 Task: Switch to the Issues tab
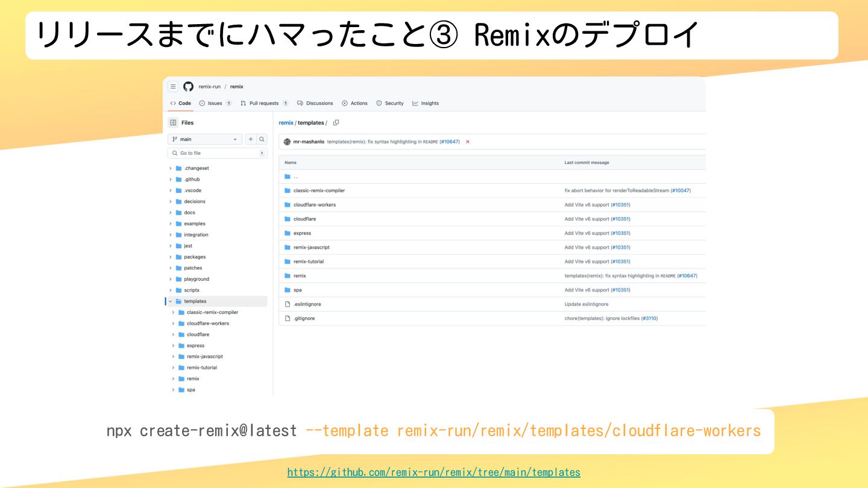tap(215, 103)
